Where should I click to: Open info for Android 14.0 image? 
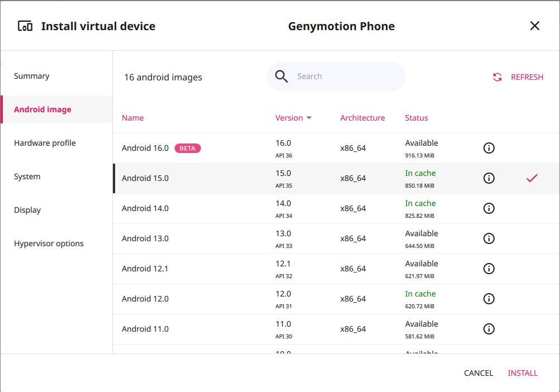click(489, 208)
